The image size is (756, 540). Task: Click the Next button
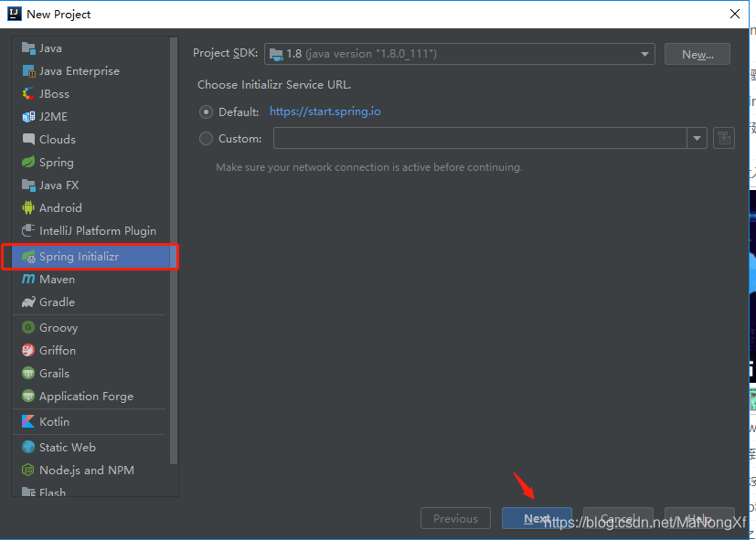(x=537, y=518)
